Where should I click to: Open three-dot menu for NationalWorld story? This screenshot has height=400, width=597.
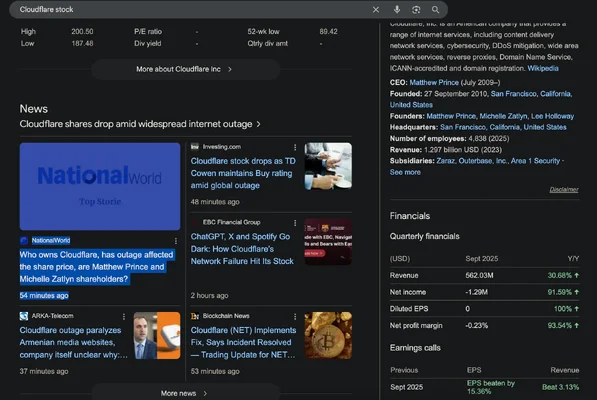[x=176, y=241]
